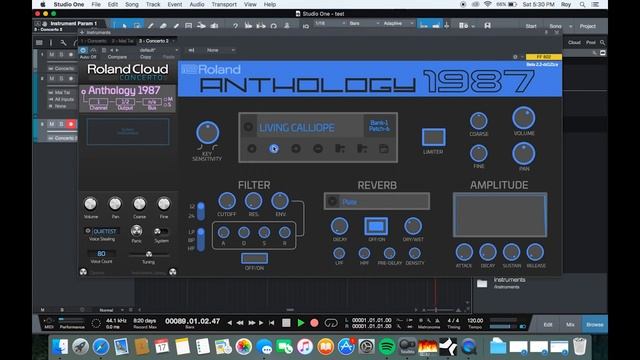Click the plugin settings gear icon
The width and height of the screenshot is (640, 360).
[515, 57]
